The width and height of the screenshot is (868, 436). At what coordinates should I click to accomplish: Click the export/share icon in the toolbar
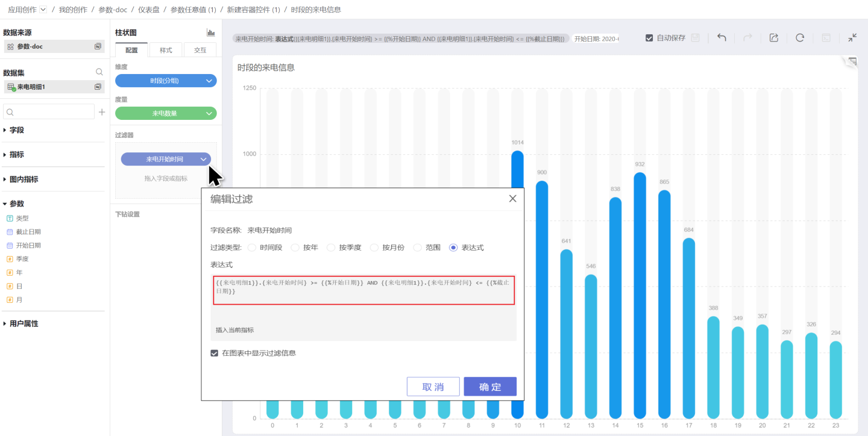tap(774, 37)
